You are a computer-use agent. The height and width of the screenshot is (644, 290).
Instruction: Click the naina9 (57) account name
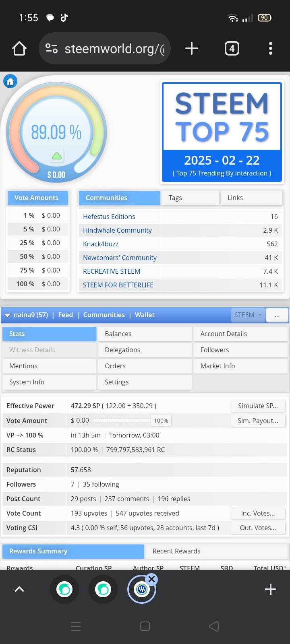click(31, 315)
